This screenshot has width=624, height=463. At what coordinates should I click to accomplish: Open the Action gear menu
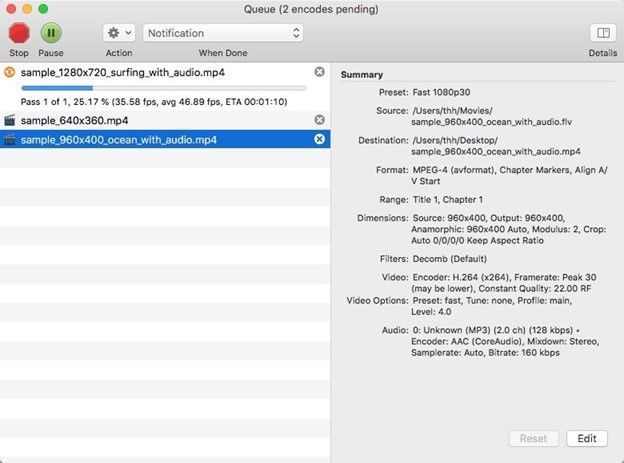(x=118, y=33)
